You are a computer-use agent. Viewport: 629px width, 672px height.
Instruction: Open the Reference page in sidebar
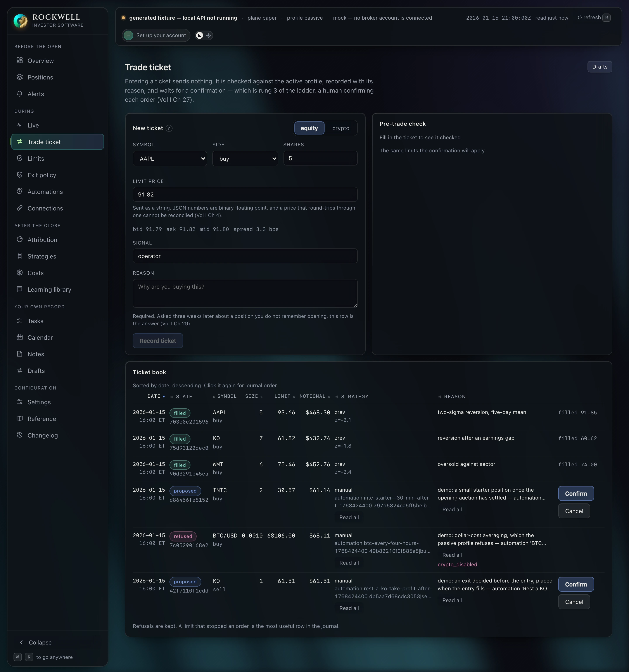tap(57, 419)
